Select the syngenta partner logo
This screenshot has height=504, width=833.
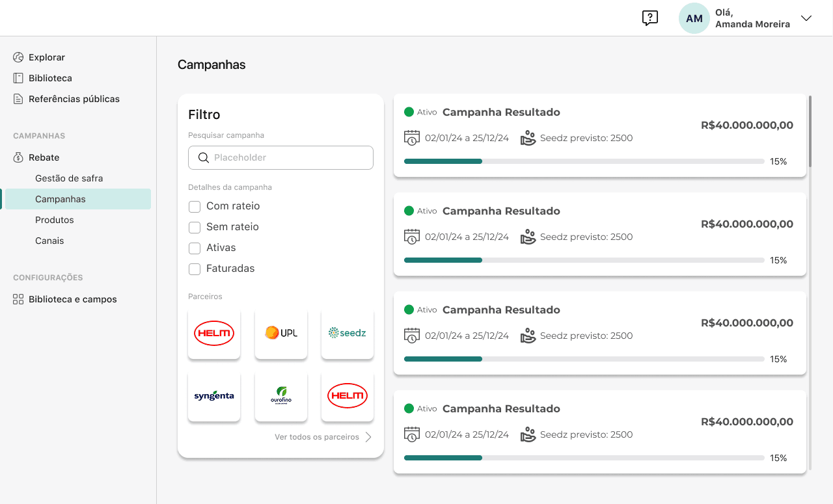point(214,395)
